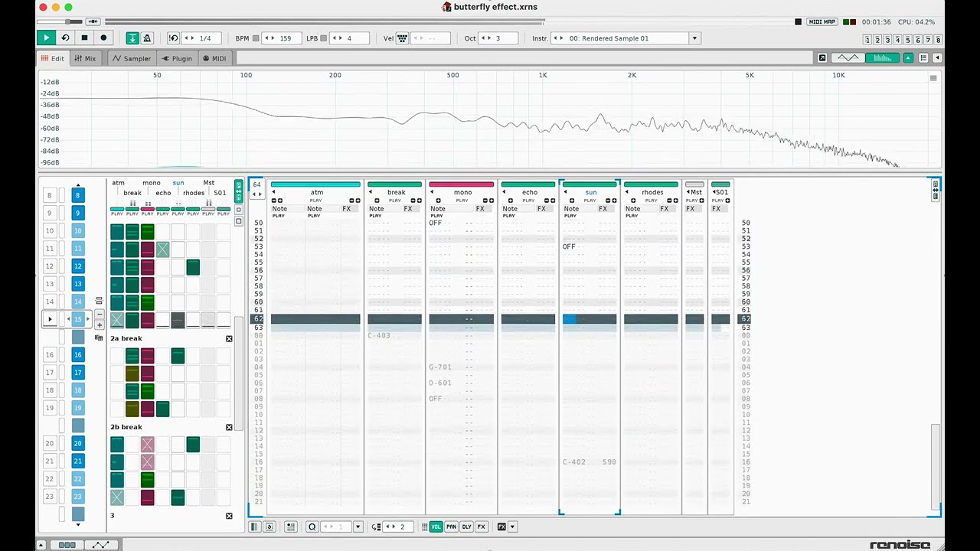The height and width of the screenshot is (551, 980).
Task: Select the atm track header
Action: (x=315, y=192)
